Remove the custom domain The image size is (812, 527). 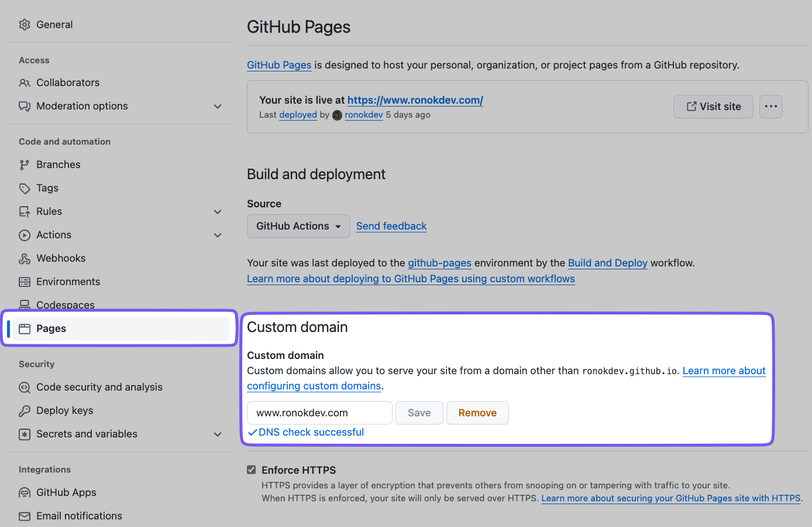click(x=477, y=413)
